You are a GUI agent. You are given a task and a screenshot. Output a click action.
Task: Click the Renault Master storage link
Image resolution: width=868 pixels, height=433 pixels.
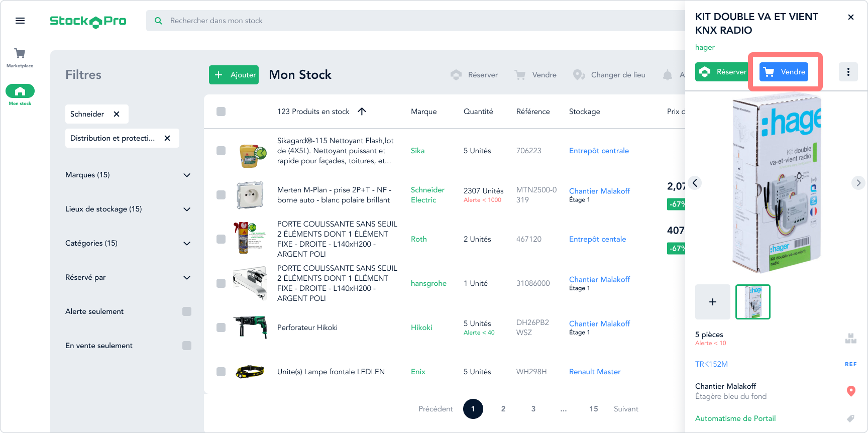595,372
